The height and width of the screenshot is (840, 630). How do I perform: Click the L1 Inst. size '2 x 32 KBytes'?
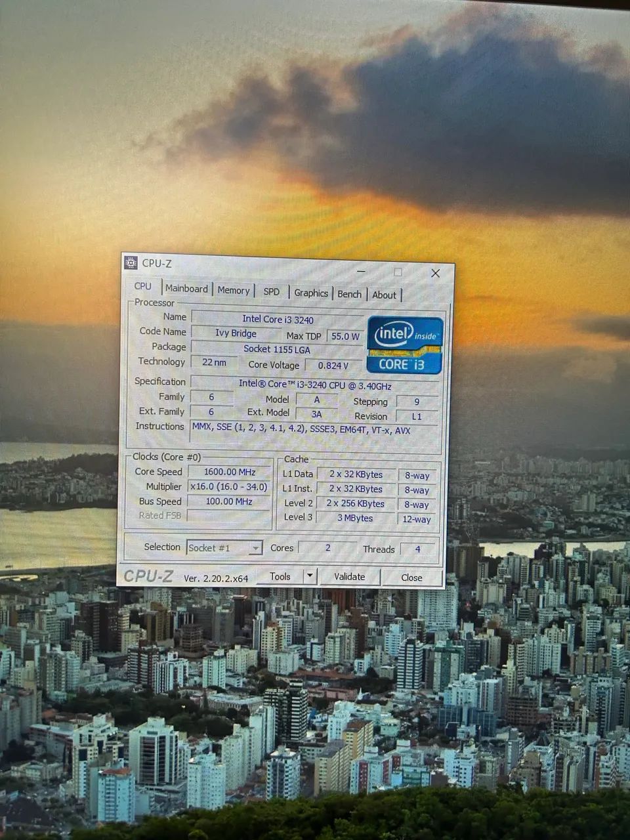click(x=356, y=489)
